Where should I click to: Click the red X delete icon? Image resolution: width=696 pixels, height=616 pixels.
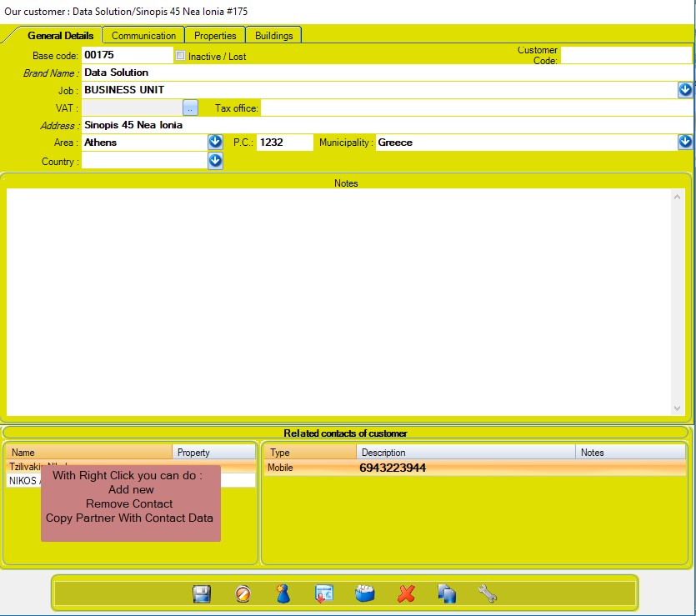coord(406,593)
